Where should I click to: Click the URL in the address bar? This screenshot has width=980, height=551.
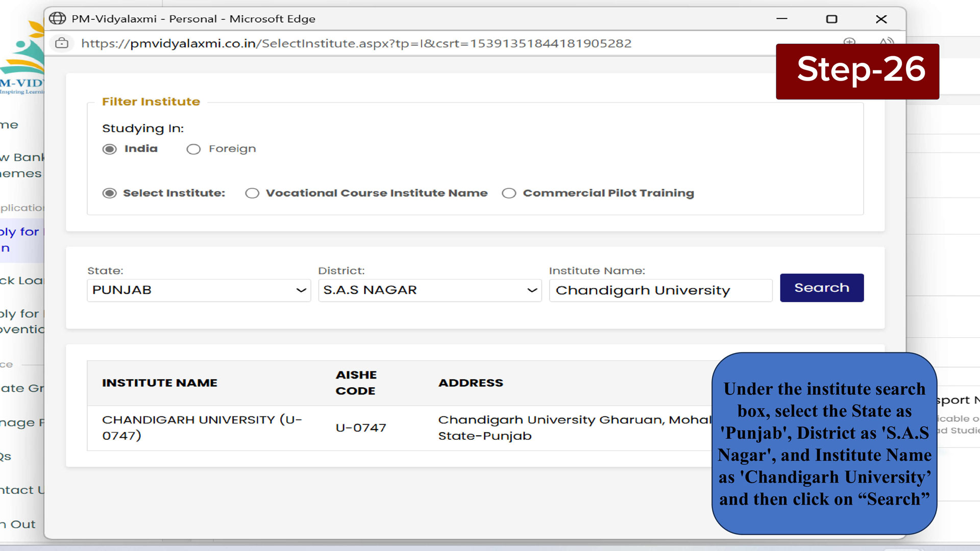pyautogui.click(x=356, y=43)
